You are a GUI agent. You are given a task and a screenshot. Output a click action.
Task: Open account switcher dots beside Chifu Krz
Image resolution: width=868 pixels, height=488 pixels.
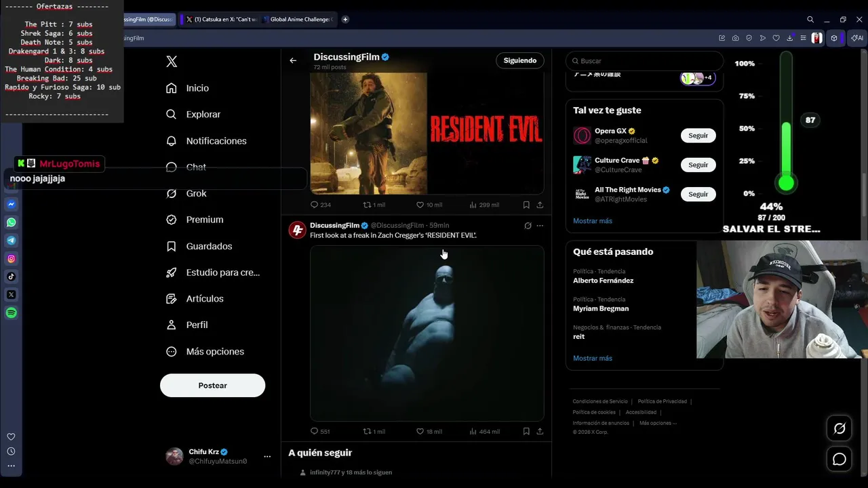(x=267, y=457)
